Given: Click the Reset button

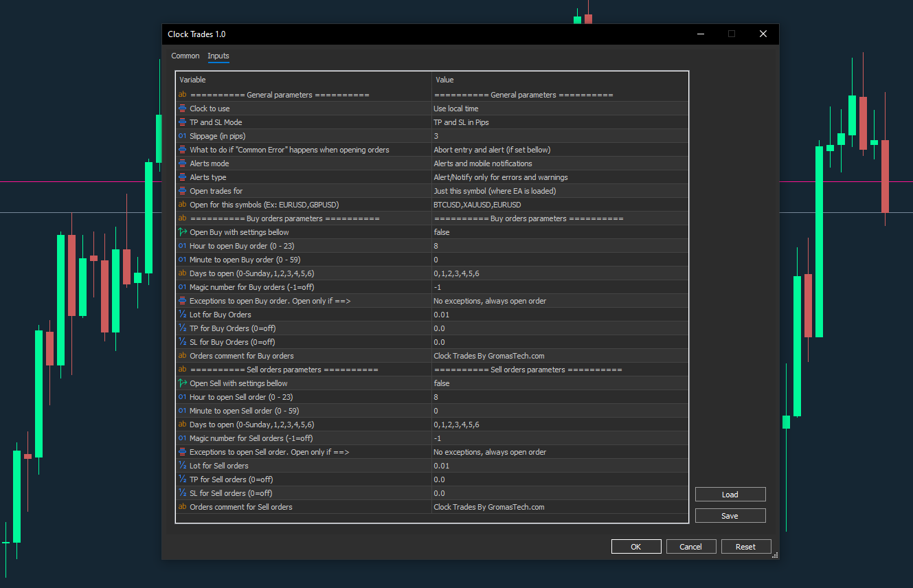Looking at the screenshot, I should pos(745,547).
